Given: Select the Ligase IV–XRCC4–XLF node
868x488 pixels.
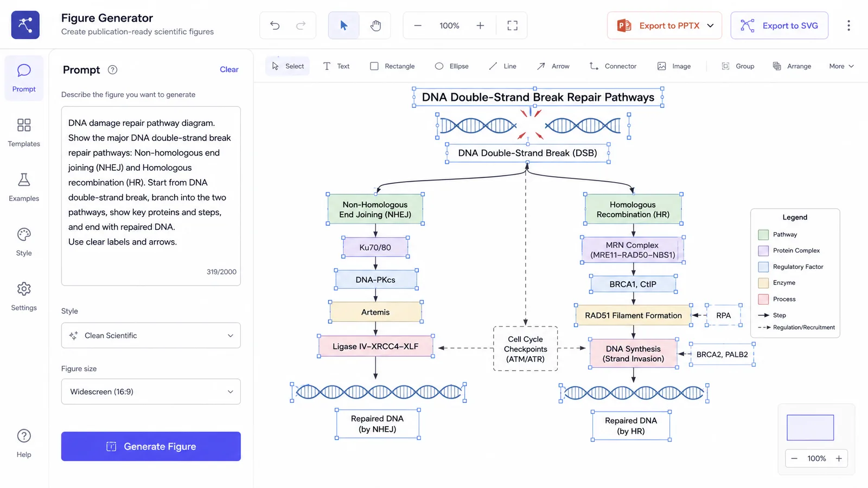Looking at the screenshot, I should point(375,346).
